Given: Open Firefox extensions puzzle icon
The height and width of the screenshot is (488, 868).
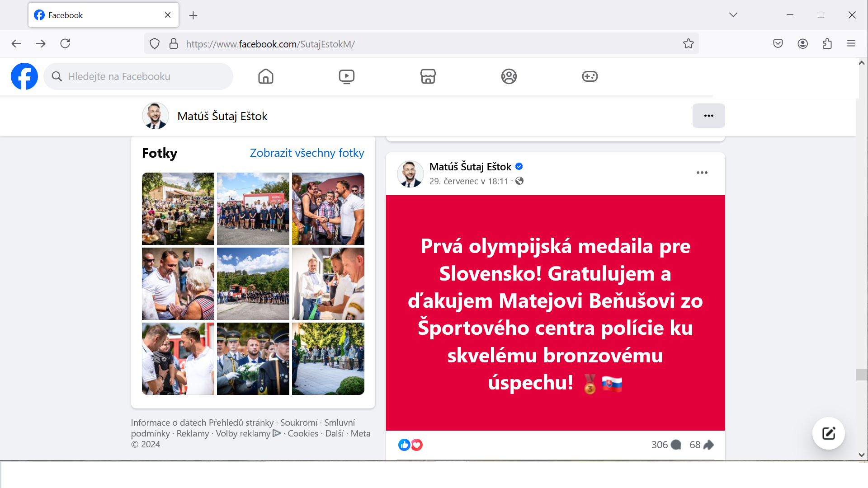Looking at the screenshot, I should 827,44.
